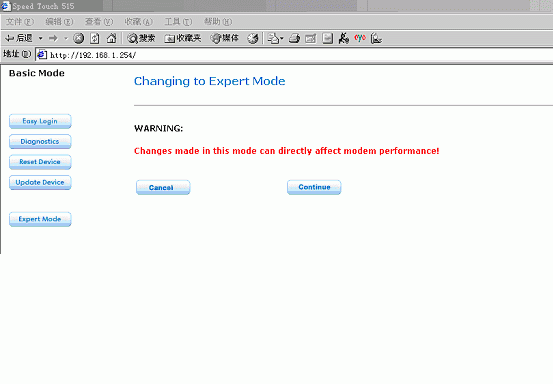Click the address (地址) label
The height and width of the screenshot is (384, 553).
17,54
